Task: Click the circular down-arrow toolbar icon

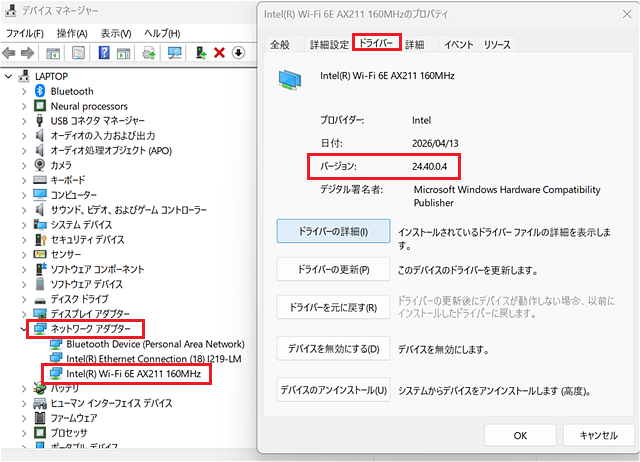Action: click(x=238, y=53)
